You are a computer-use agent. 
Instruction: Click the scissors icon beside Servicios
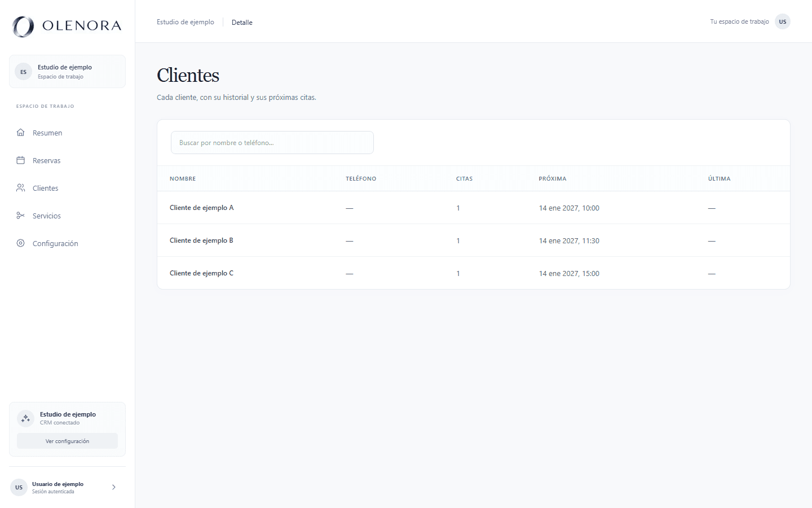(21, 216)
